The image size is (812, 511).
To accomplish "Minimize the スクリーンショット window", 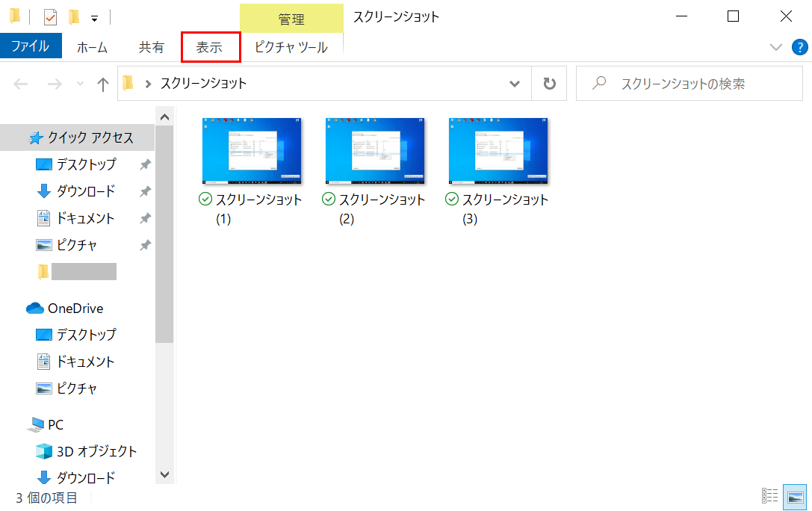I will pyautogui.click(x=682, y=16).
